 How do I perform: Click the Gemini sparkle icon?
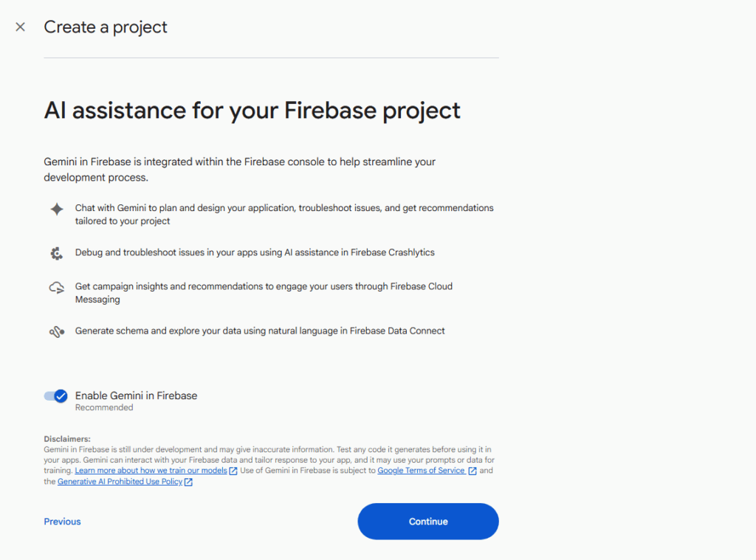point(57,209)
